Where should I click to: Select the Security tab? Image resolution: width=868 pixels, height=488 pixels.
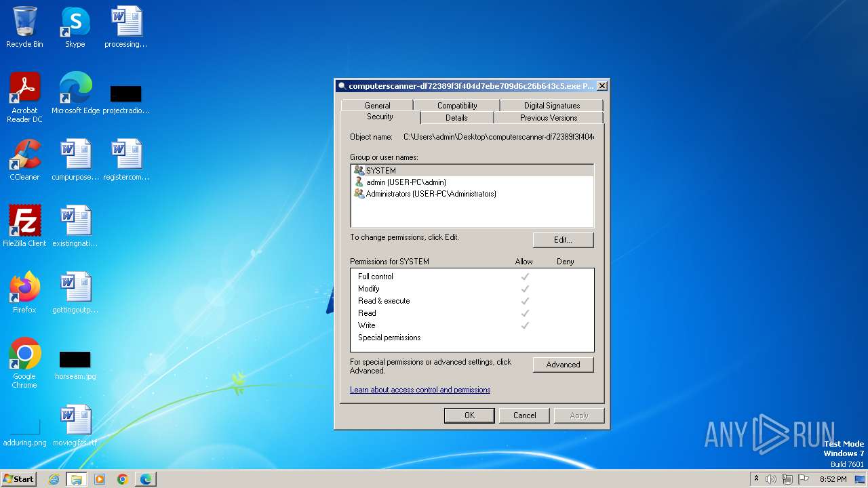pos(380,117)
